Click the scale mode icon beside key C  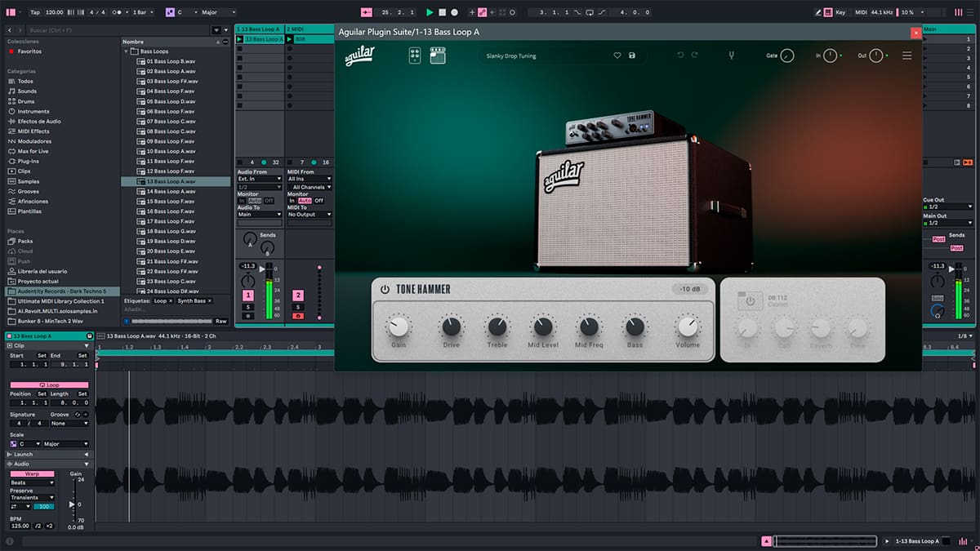point(169,12)
